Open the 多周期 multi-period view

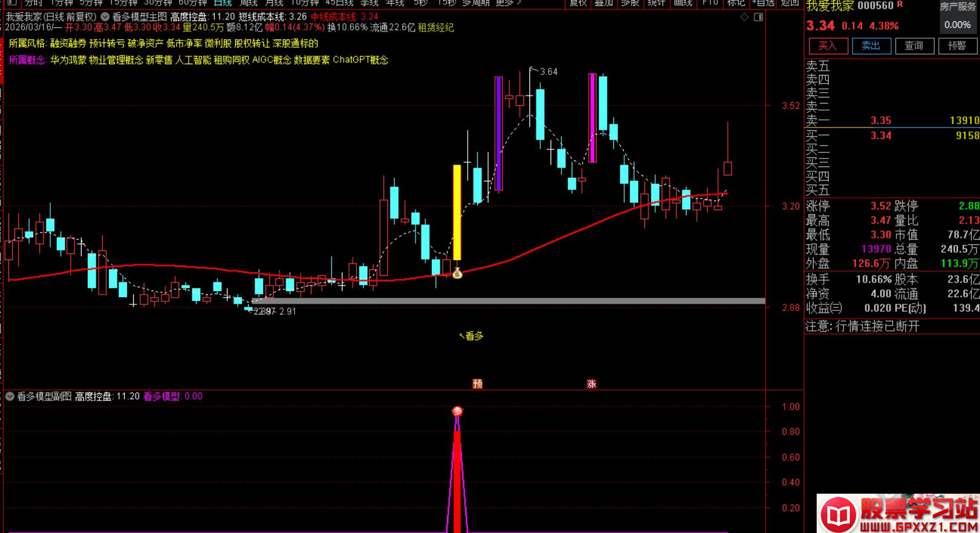(x=476, y=3)
